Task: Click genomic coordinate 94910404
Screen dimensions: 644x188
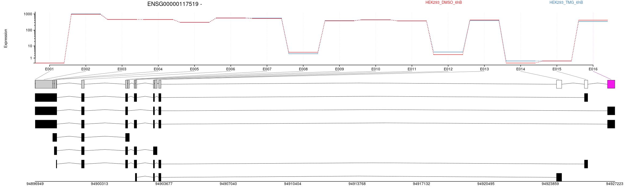Action: pos(292,184)
